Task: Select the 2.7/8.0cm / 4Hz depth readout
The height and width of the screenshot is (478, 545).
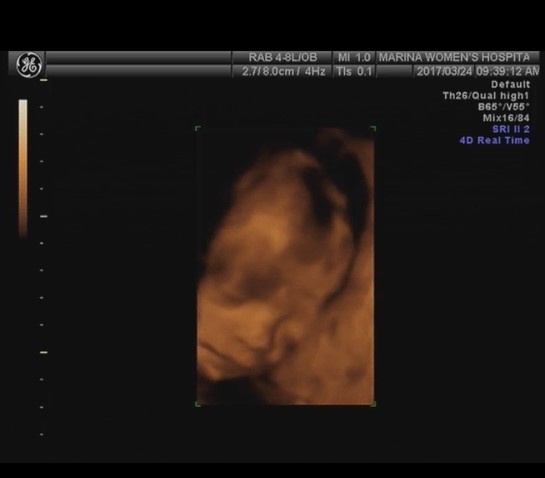Action: 284,72
